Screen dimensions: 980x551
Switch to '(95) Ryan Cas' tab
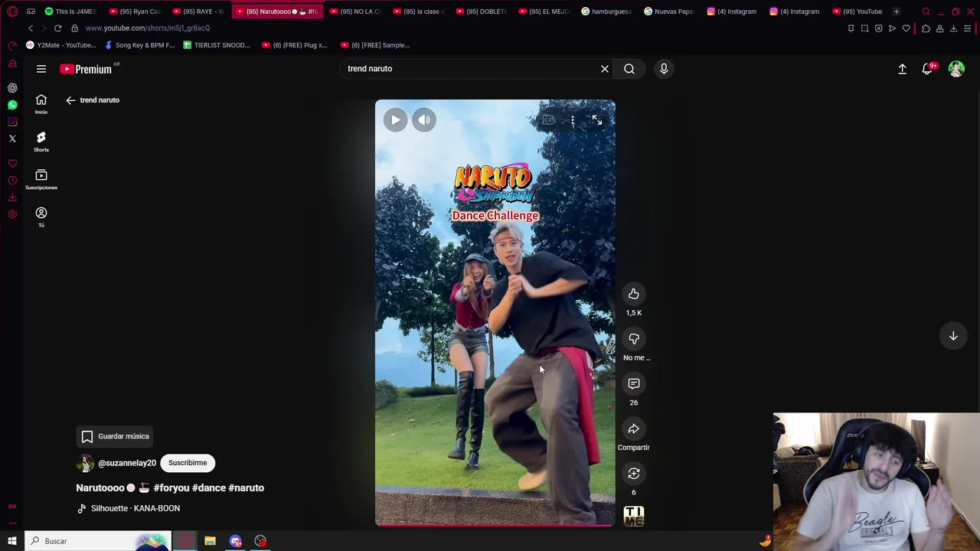pos(135,11)
